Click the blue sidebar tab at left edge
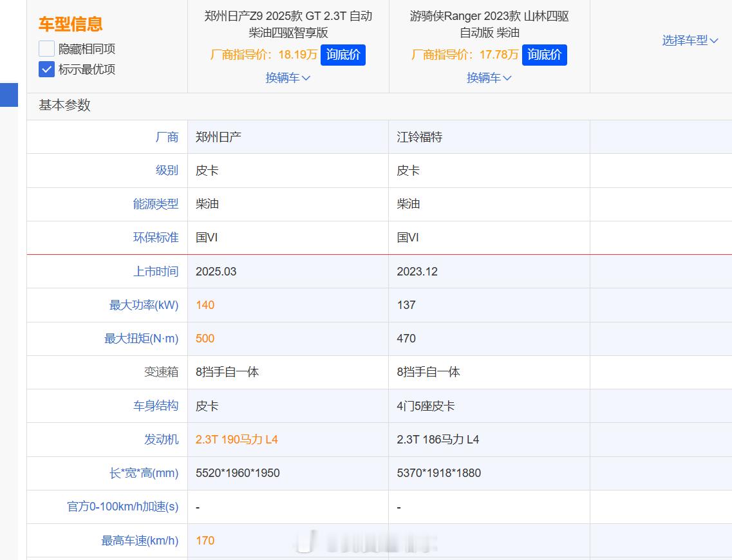The height and width of the screenshot is (560, 732). [x=9, y=95]
